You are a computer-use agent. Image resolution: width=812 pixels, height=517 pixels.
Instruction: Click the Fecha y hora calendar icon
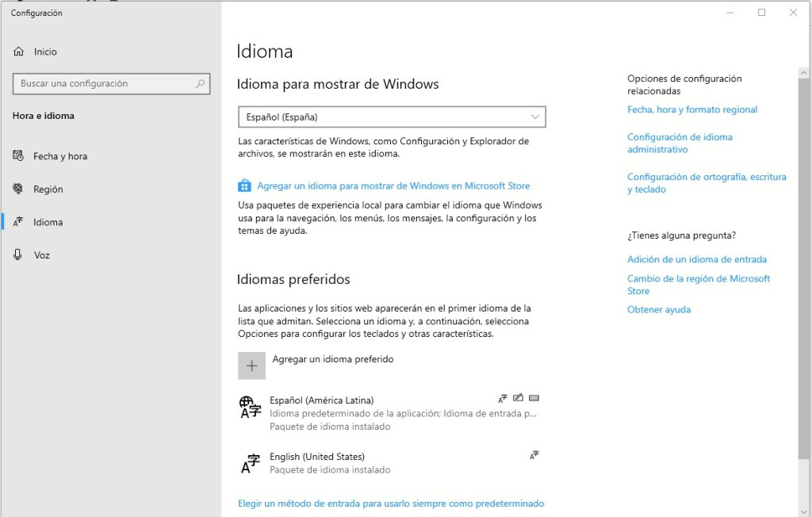pyautogui.click(x=19, y=156)
